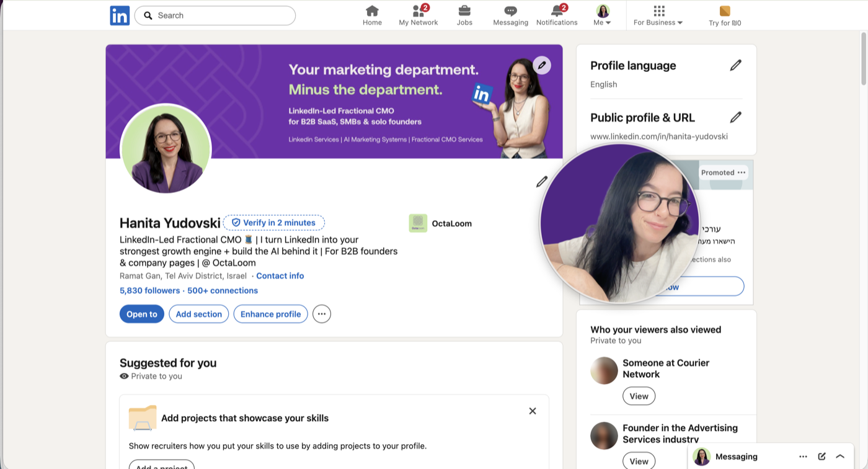Open Messaging overlay options ellipsis
The width and height of the screenshot is (868, 469).
[x=804, y=457]
